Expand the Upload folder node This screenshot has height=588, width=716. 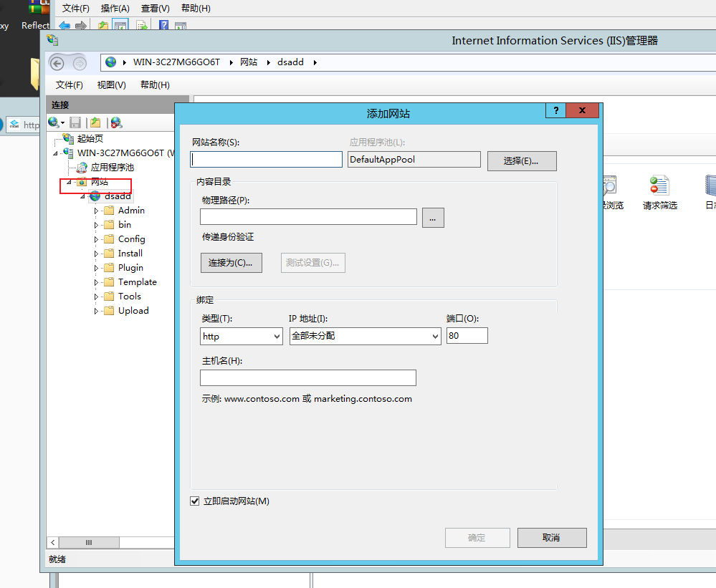96,311
